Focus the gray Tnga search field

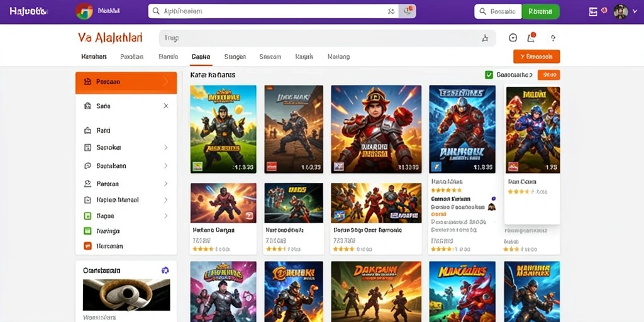tap(327, 38)
